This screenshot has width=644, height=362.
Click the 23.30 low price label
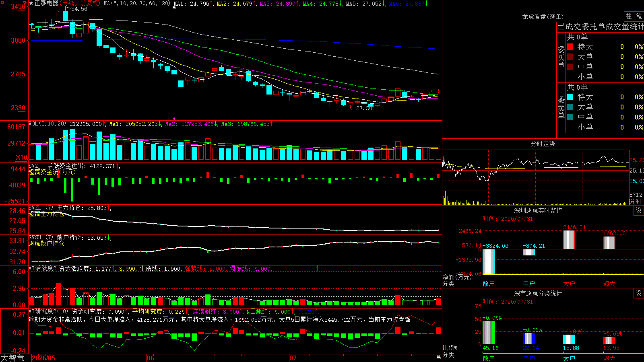[x=364, y=108]
